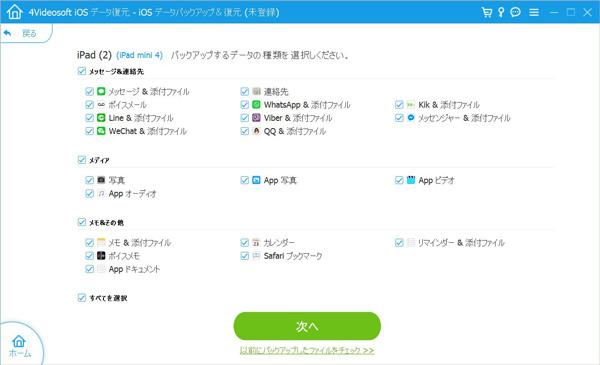Screen dimensions: 600x365
Task: Click the Kik app icon
Action: tap(411, 104)
